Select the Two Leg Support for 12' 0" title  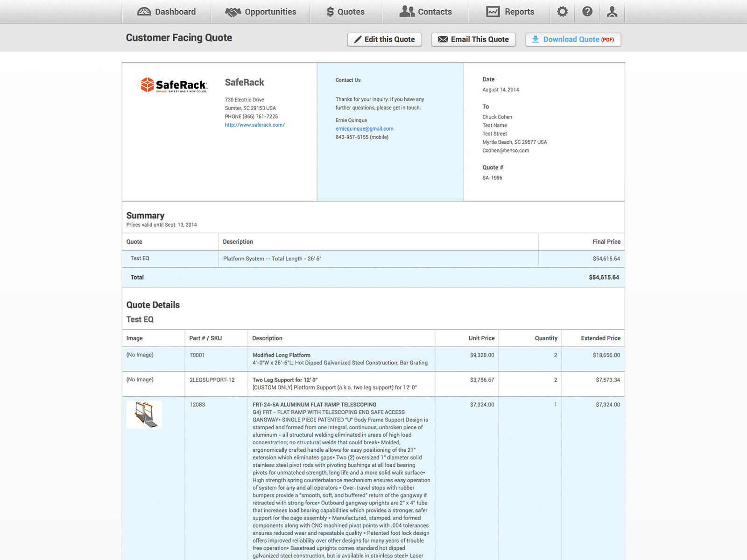tap(285, 380)
